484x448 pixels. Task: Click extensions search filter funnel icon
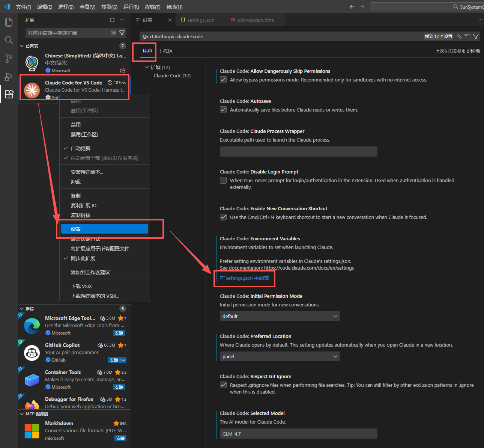(122, 33)
